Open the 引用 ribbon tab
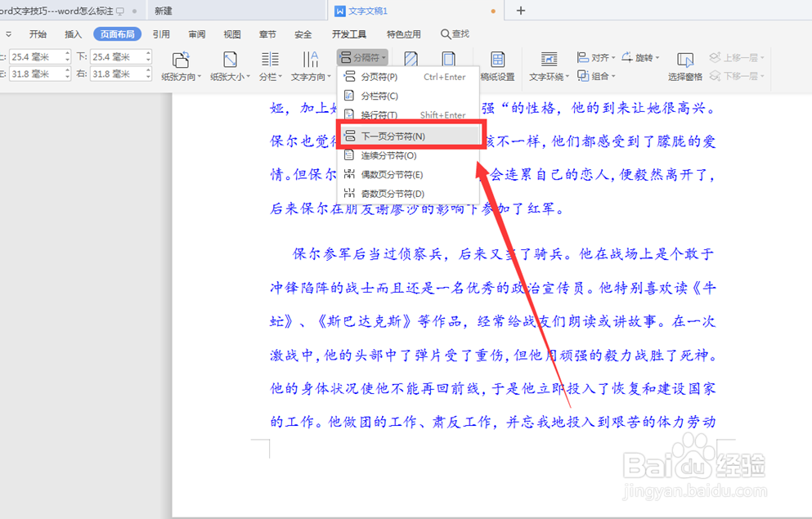 pyautogui.click(x=161, y=34)
